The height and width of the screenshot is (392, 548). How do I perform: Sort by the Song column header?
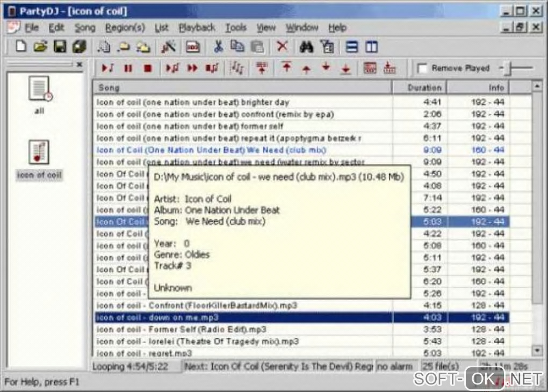242,88
